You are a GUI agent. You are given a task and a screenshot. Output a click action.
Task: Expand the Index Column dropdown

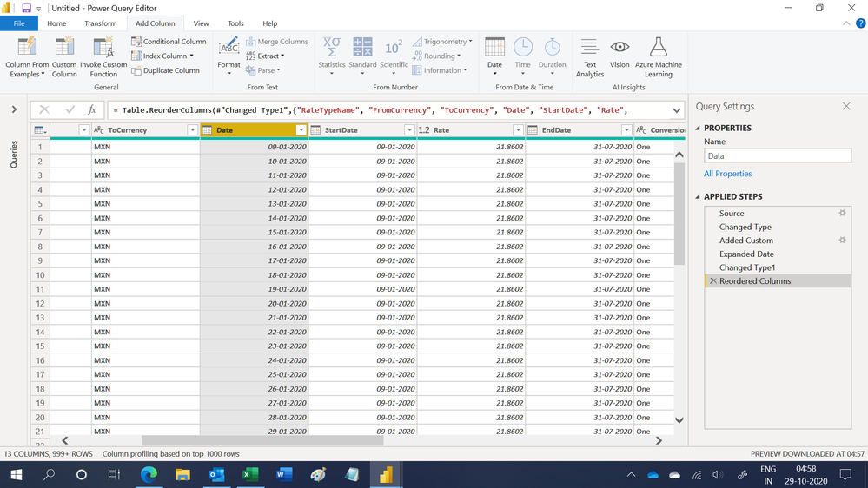pos(191,56)
